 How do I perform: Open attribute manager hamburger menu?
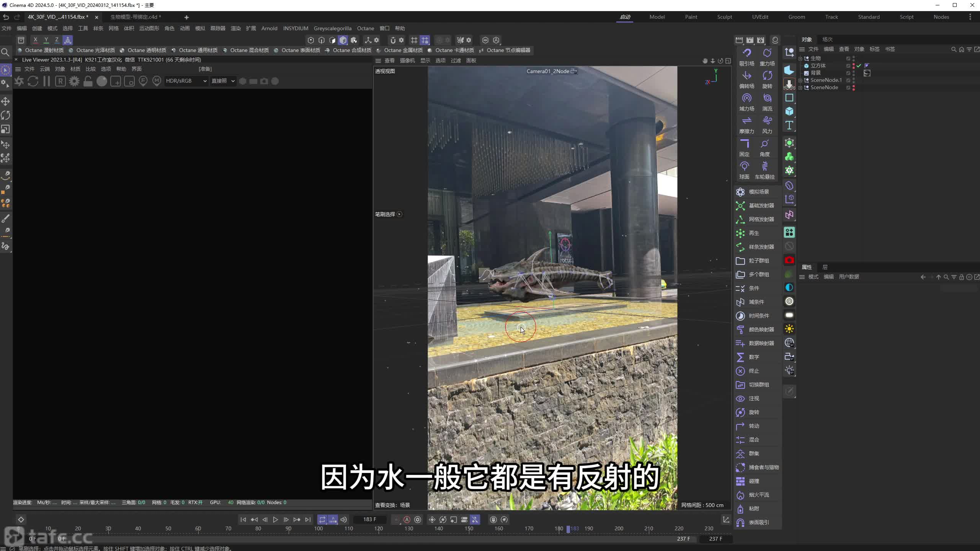[802, 277]
